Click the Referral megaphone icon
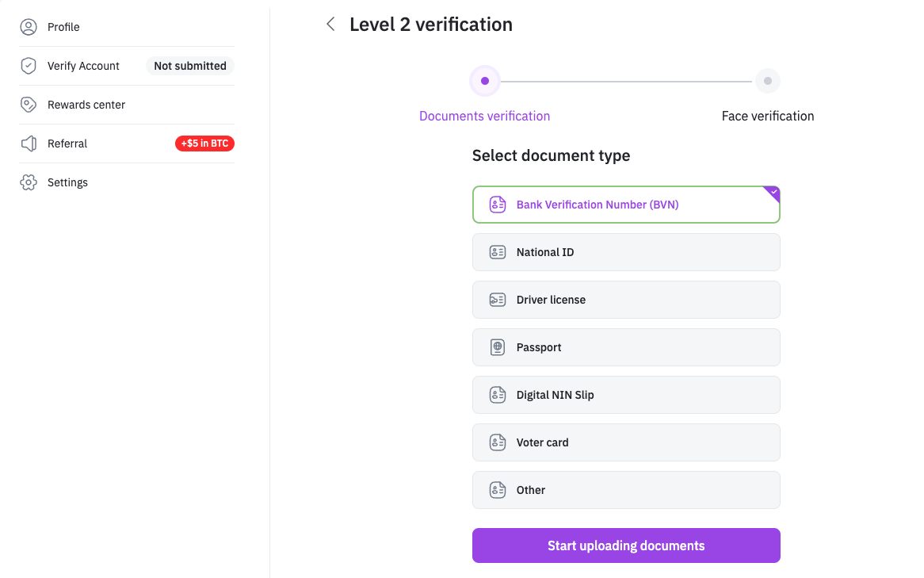This screenshot has width=924, height=578. (29, 144)
